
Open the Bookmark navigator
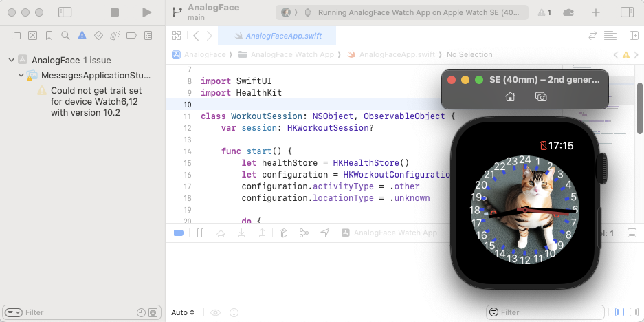(x=49, y=36)
